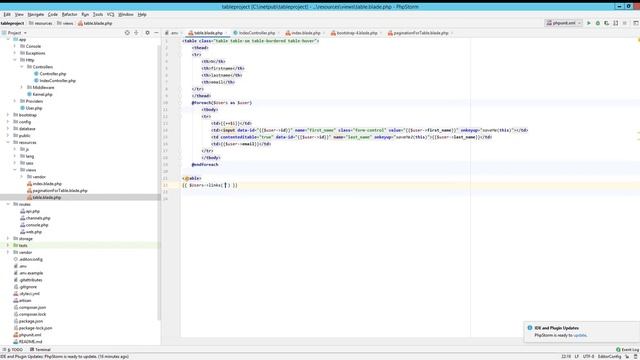Click IndexController.php class icon in tree

(x=36, y=81)
